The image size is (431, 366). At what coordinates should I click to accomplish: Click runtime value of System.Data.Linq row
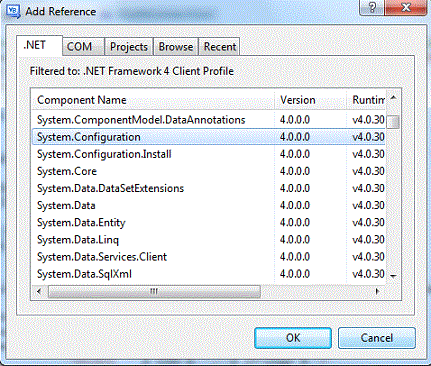click(368, 240)
